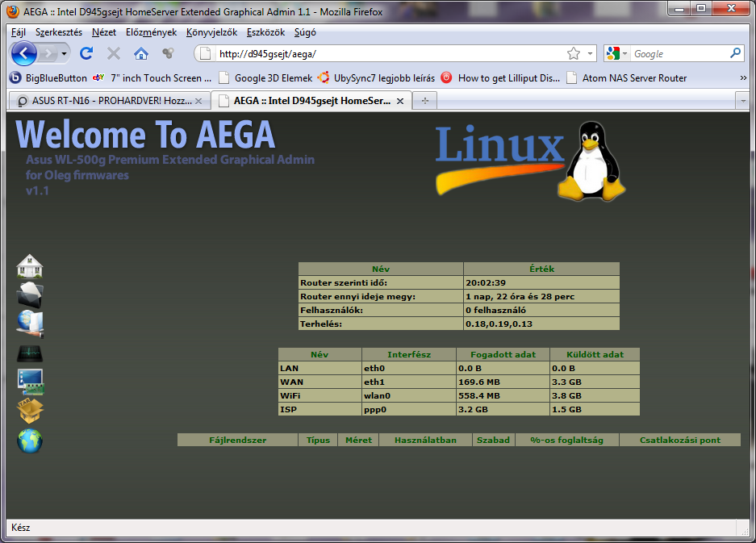Click the Fájlrendszer column header

click(x=237, y=440)
